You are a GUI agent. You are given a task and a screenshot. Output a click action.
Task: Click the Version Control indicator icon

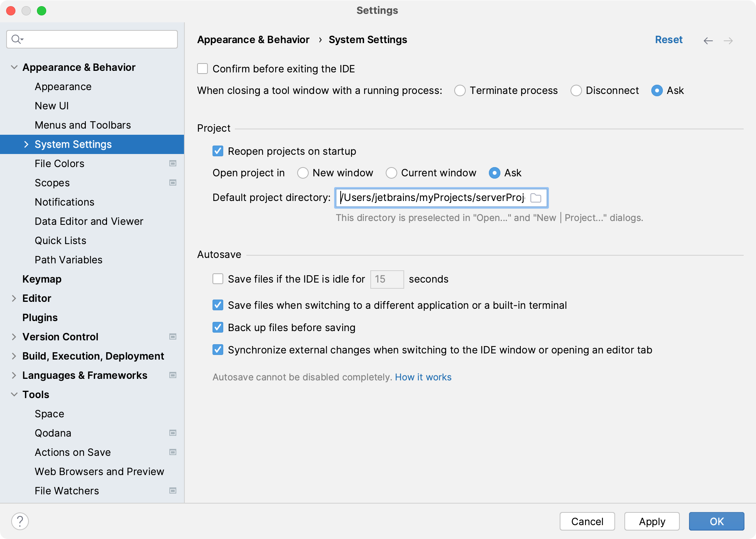pyautogui.click(x=173, y=336)
